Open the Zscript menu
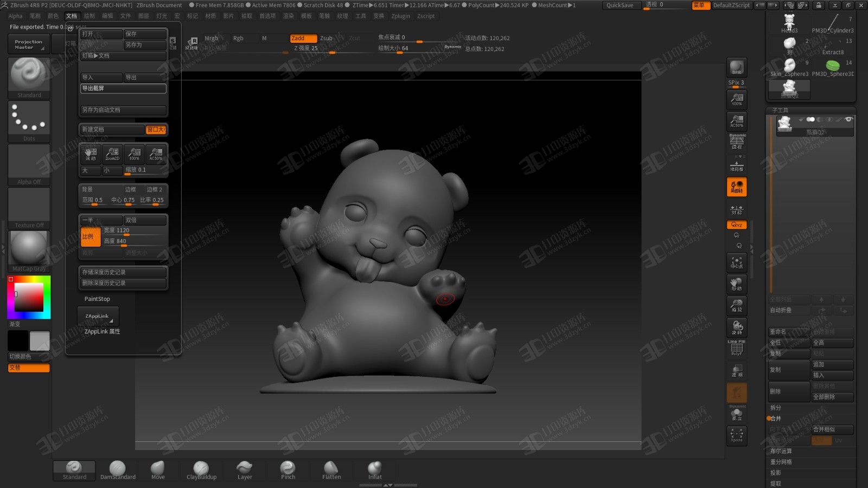 (x=426, y=16)
